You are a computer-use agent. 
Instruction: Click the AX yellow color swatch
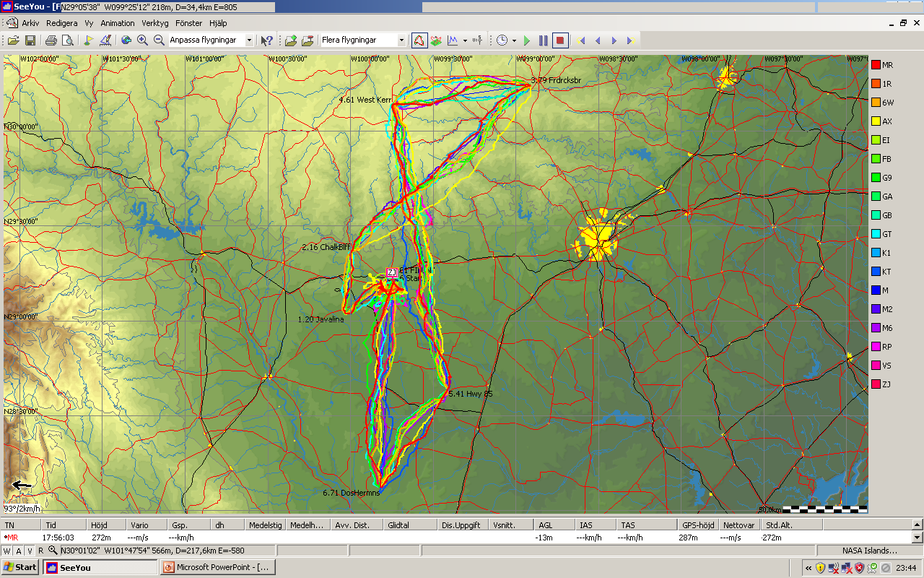[x=876, y=121]
